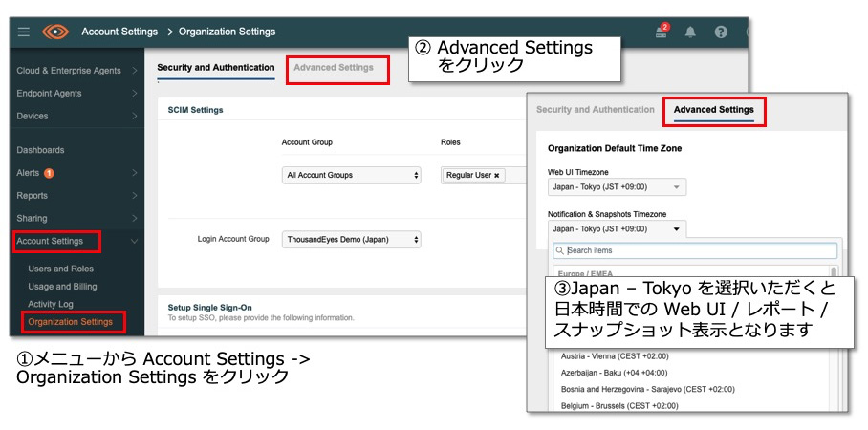Open Notification & Snapshots Timezone dropdown

(617, 229)
